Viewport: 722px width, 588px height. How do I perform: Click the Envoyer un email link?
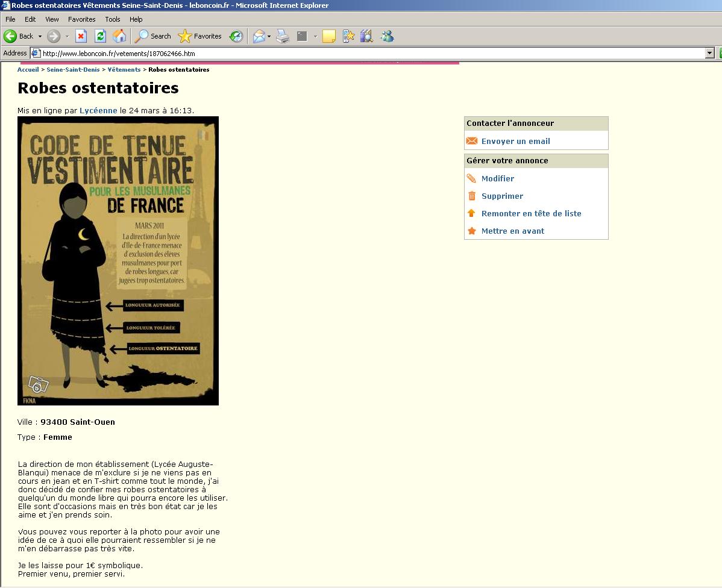516,142
